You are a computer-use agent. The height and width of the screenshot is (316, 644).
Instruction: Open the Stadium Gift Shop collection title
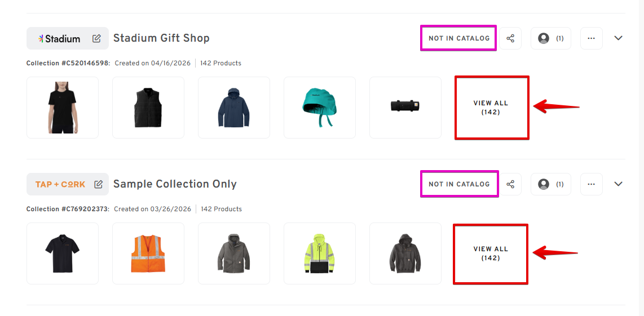pyautogui.click(x=161, y=38)
